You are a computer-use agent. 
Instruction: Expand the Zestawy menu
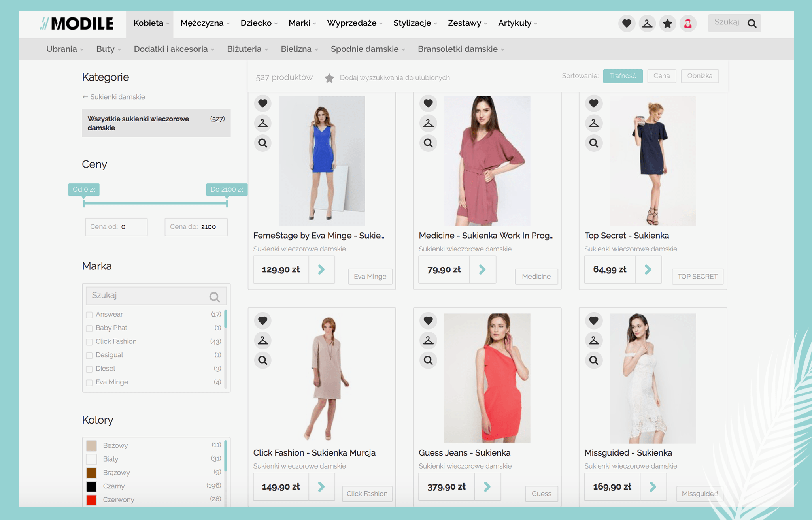(x=468, y=23)
